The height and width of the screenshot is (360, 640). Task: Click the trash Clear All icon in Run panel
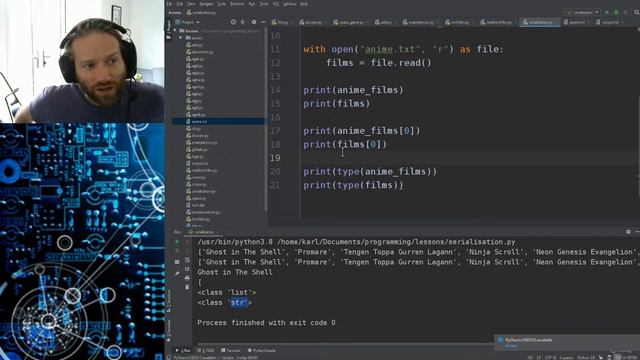tap(187, 287)
